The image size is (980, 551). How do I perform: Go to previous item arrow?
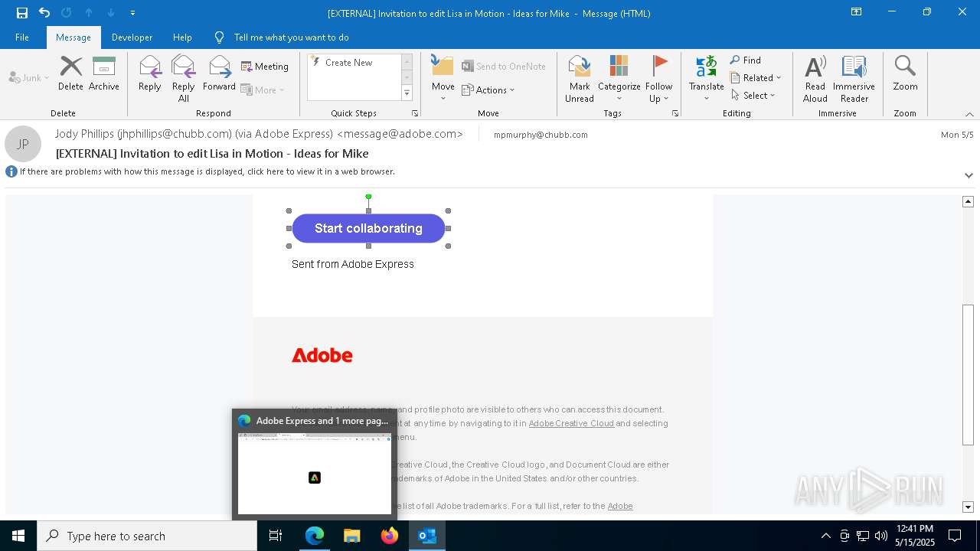[89, 12]
